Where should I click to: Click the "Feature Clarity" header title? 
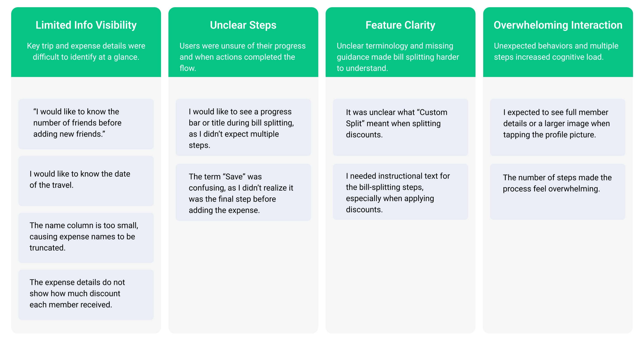pyautogui.click(x=400, y=25)
